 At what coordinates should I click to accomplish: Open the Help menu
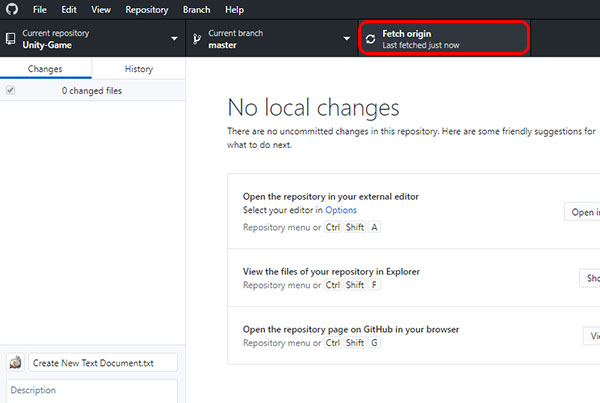(x=234, y=10)
